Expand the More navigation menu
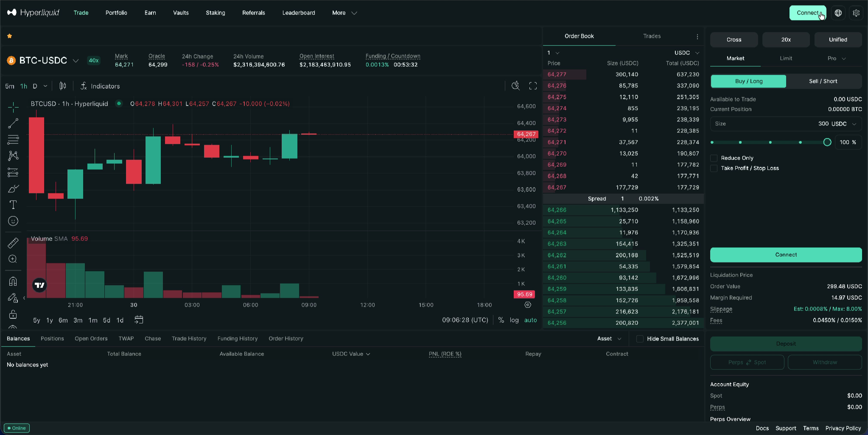The image size is (868, 435). point(344,13)
